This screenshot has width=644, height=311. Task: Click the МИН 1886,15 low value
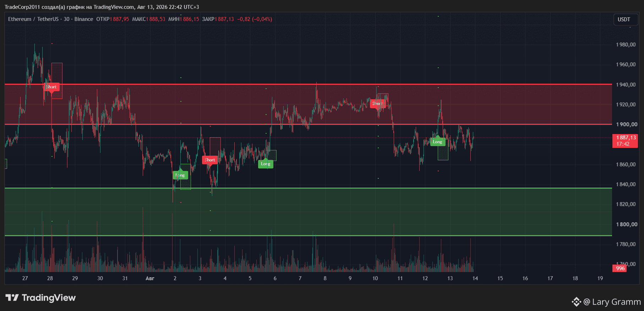[184, 19]
